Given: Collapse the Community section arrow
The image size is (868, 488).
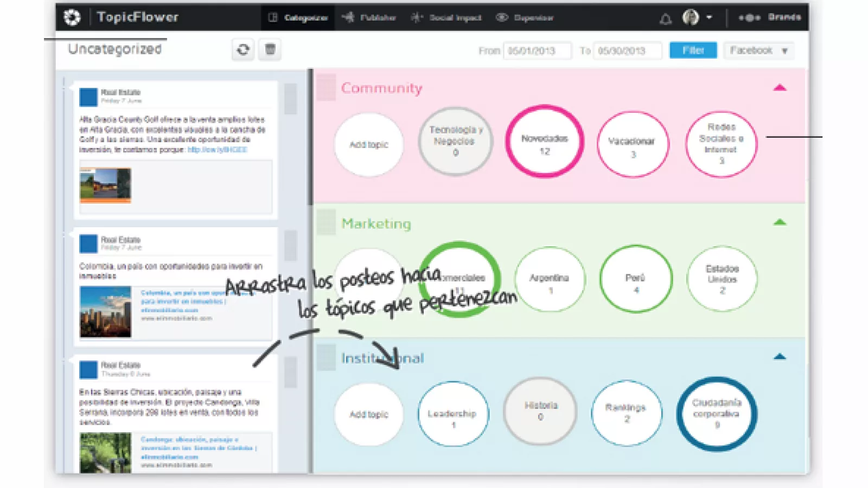Looking at the screenshot, I should pyautogui.click(x=780, y=88).
